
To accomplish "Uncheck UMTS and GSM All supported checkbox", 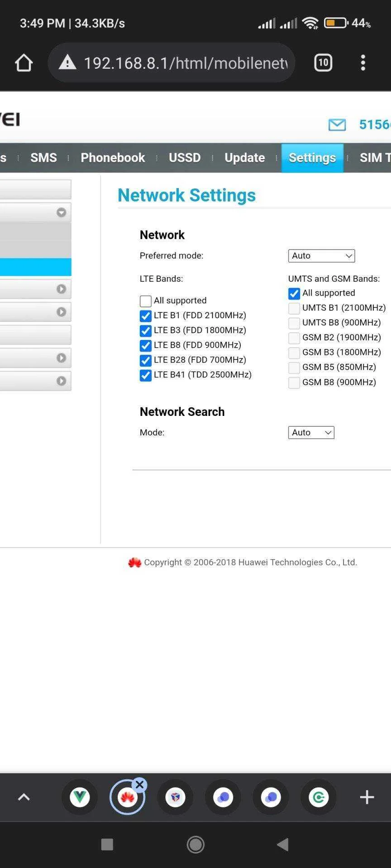I will pos(294,294).
